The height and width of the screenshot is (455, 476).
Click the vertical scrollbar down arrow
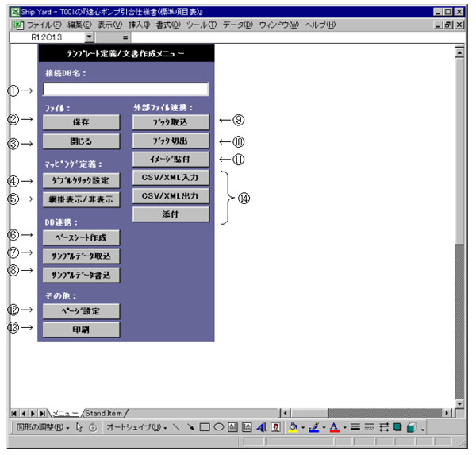tap(459, 400)
